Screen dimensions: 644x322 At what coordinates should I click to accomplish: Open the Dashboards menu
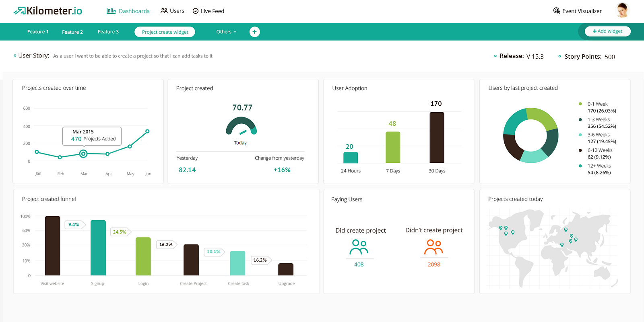(x=128, y=11)
